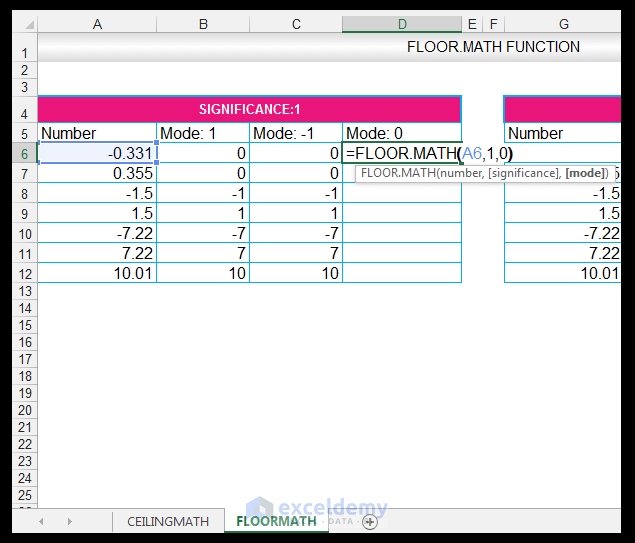Image resolution: width=635 pixels, height=543 pixels.
Task: Click empty cell D9 under Mode: 0
Action: coord(402,213)
